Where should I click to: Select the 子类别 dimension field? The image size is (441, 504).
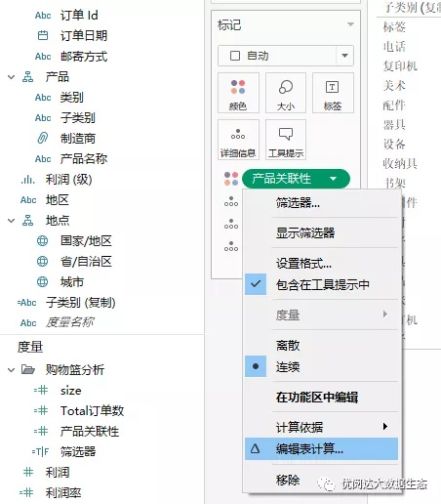78,117
